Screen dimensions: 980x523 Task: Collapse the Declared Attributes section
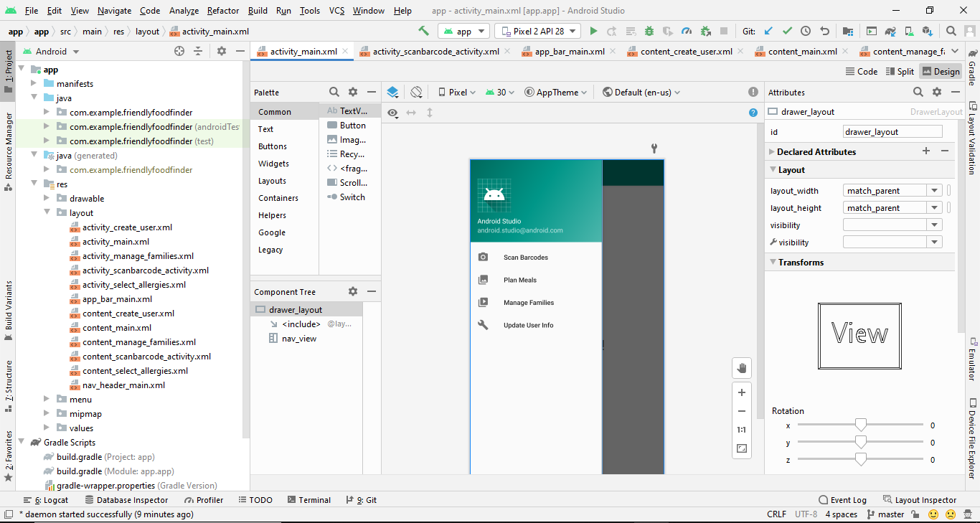772,152
